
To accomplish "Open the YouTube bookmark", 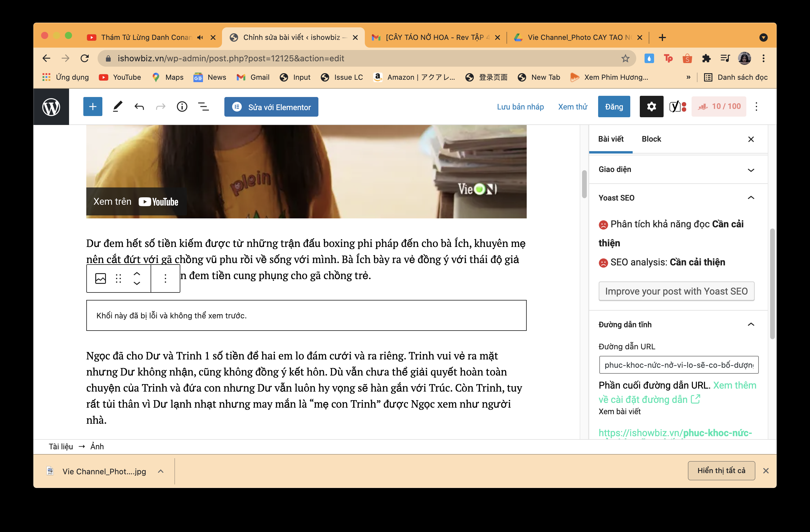I will 120,77.
